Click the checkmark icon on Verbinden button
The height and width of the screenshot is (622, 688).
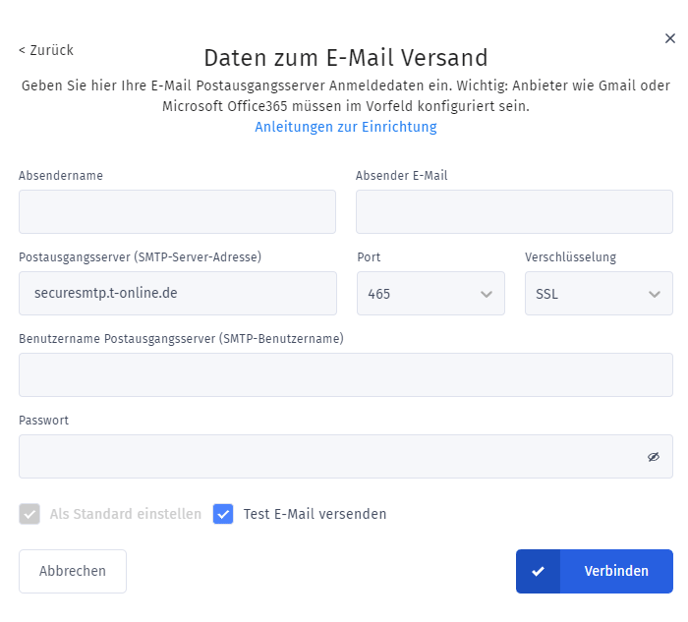[538, 571]
